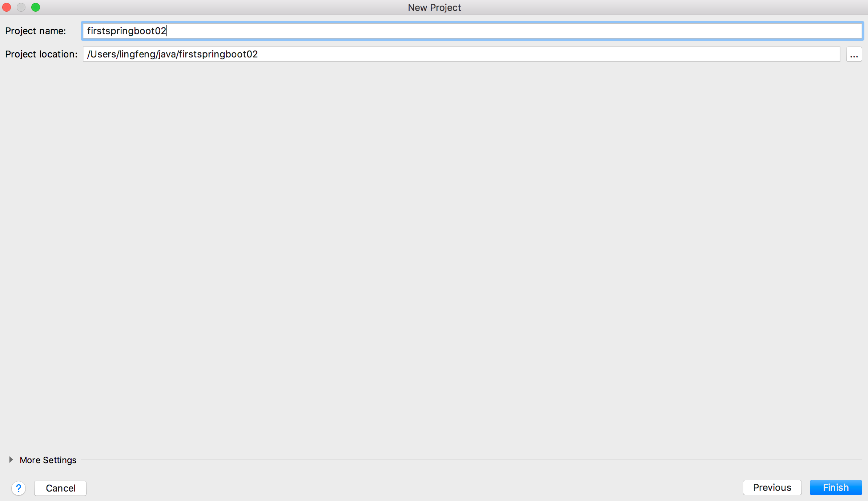Click the New Project title bar
This screenshot has height=501, width=868.
click(x=434, y=7)
